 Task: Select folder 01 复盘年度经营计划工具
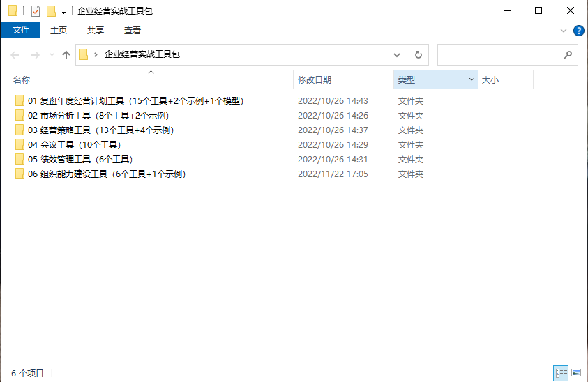(135, 101)
